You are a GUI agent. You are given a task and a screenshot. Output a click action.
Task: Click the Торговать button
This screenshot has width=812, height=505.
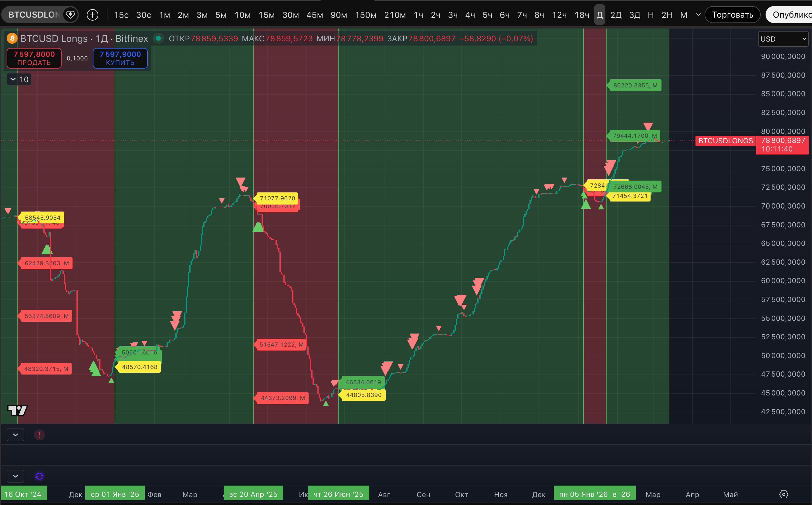[x=732, y=15]
